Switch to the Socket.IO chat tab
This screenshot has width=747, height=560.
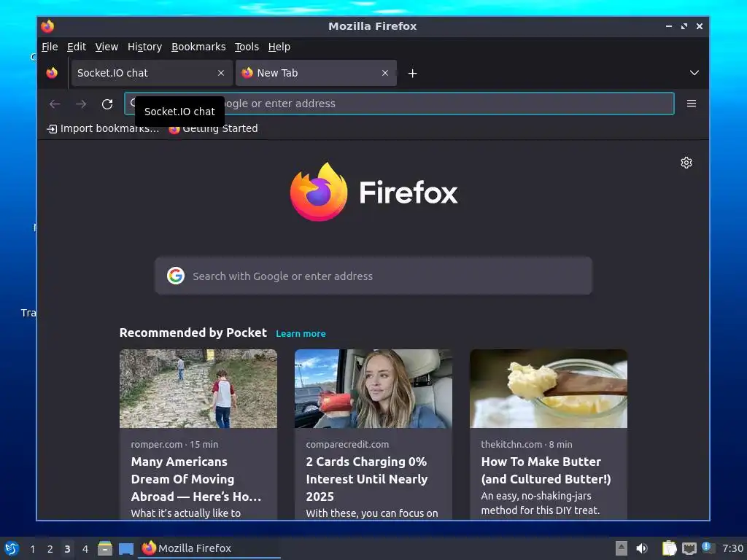[x=152, y=73]
